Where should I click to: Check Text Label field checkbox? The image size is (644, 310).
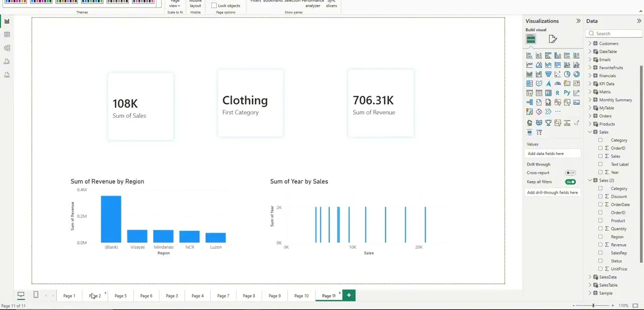pos(600,165)
